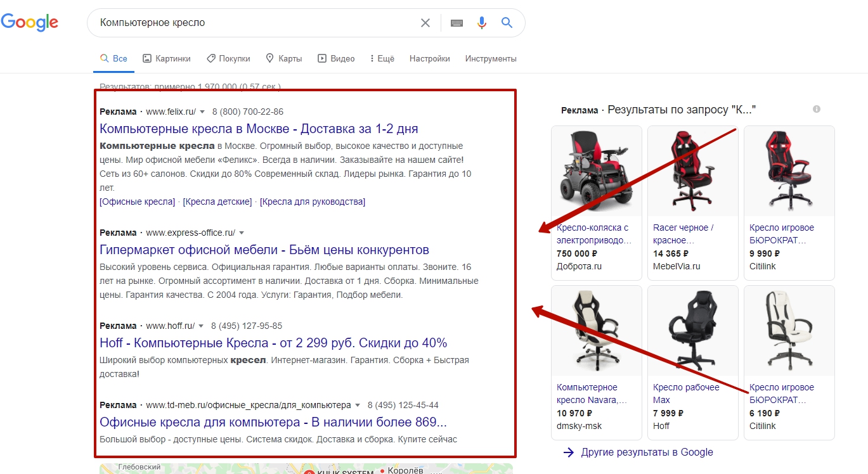868x474 pixels.
Task: Start voice search with microphone icon
Action: pyautogui.click(x=482, y=23)
